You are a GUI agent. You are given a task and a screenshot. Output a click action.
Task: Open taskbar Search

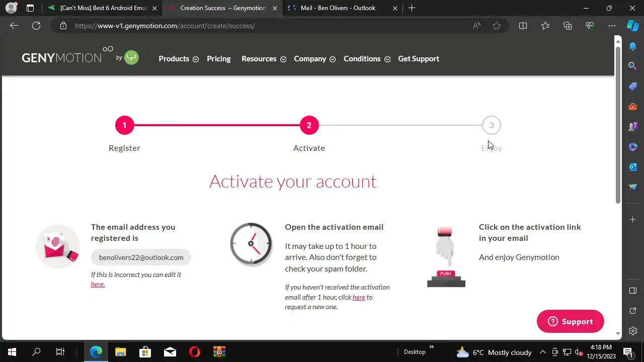[x=36, y=352]
